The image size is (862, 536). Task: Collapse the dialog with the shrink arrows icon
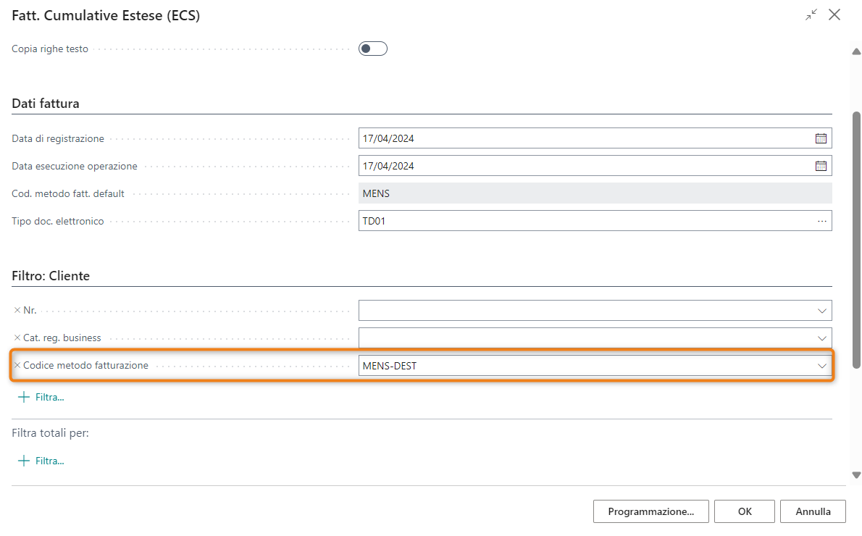pos(811,15)
